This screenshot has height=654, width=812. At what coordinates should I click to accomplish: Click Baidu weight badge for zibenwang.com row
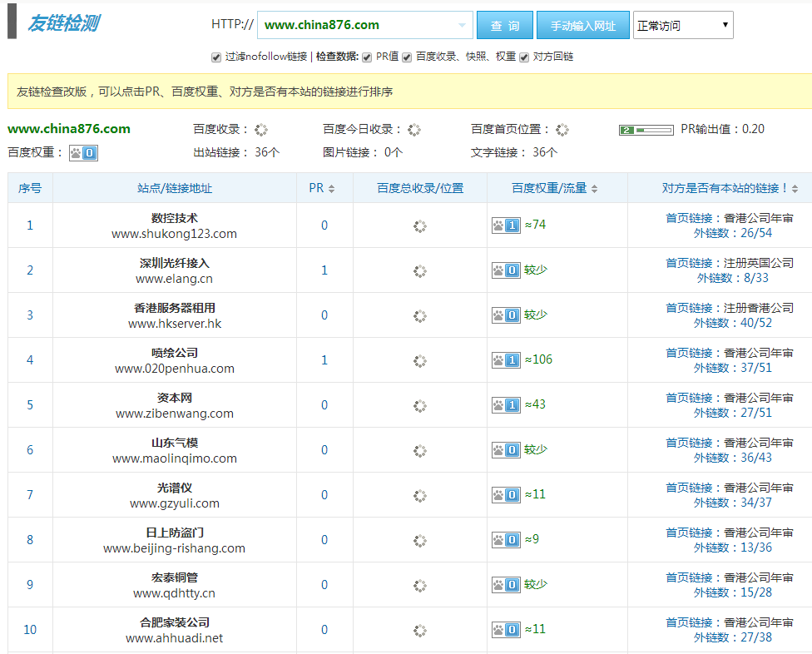[x=506, y=405]
